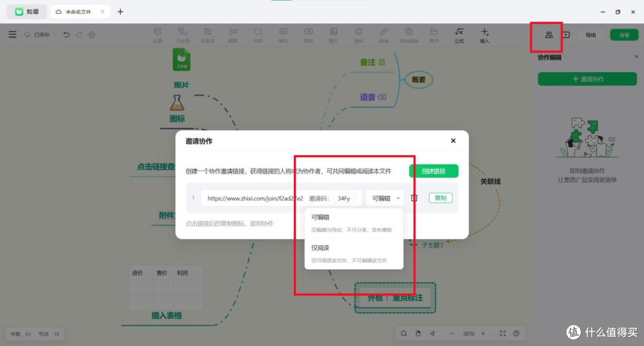This screenshot has width=644, height=346.
Task: Select the 语音 audio tool
Action: pyautogui.click(x=308, y=35)
